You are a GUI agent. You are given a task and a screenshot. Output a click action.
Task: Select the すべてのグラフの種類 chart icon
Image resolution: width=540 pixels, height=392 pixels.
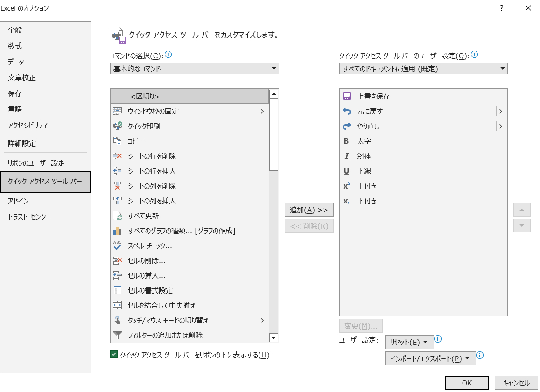click(118, 231)
